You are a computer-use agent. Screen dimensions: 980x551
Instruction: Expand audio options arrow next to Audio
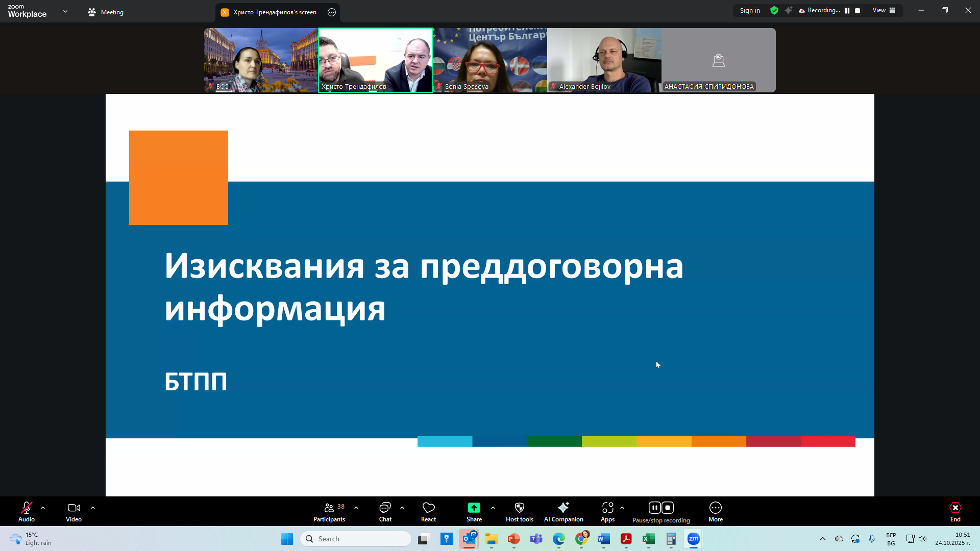point(43,508)
